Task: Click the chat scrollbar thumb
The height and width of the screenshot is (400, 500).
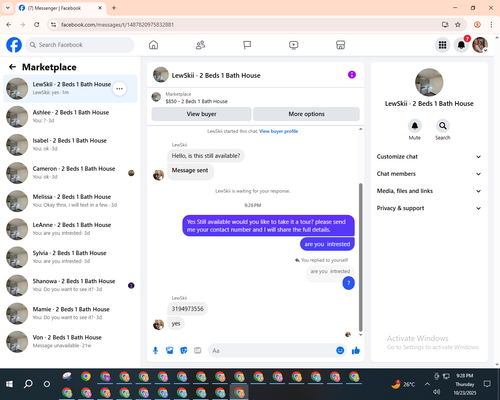Action: (x=360, y=257)
